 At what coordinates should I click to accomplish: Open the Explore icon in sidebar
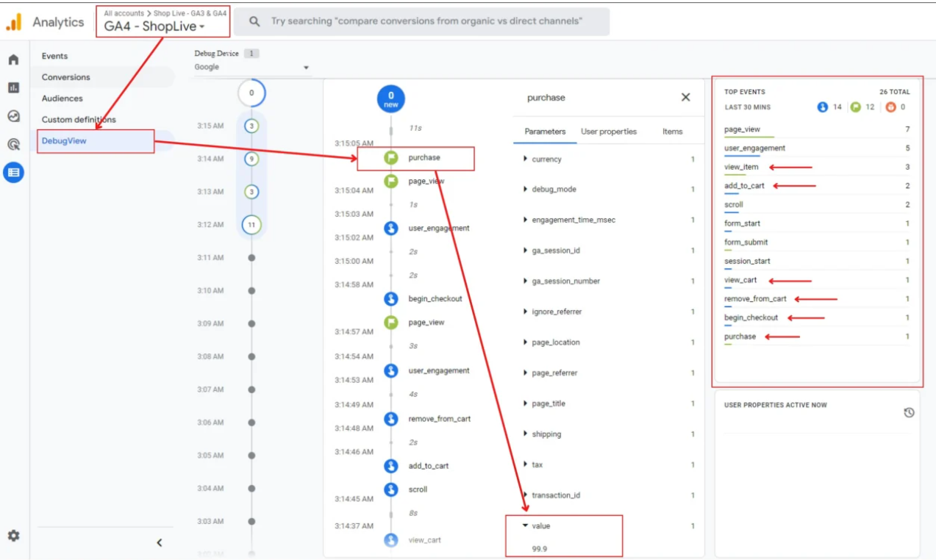(x=13, y=116)
